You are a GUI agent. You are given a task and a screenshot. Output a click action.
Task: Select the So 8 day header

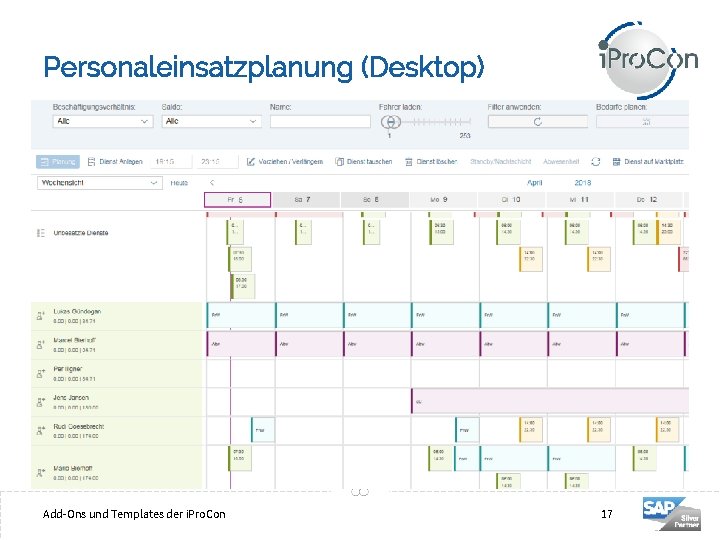coord(374,200)
